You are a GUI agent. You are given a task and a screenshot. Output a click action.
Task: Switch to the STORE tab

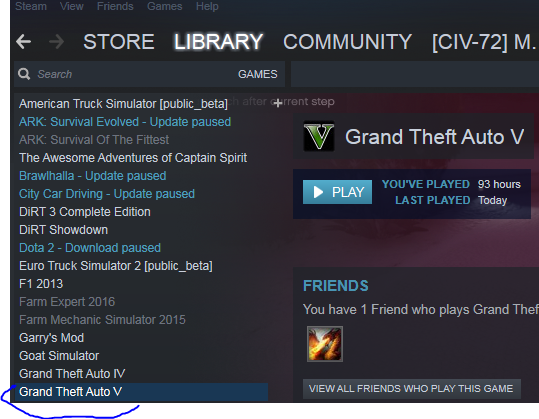(x=119, y=42)
